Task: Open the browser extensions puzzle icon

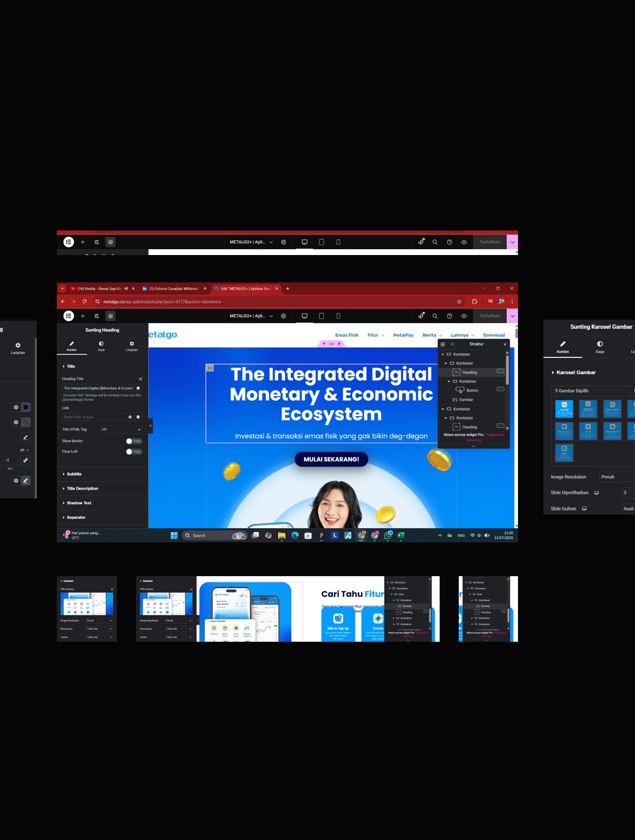Action: click(474, 302)
